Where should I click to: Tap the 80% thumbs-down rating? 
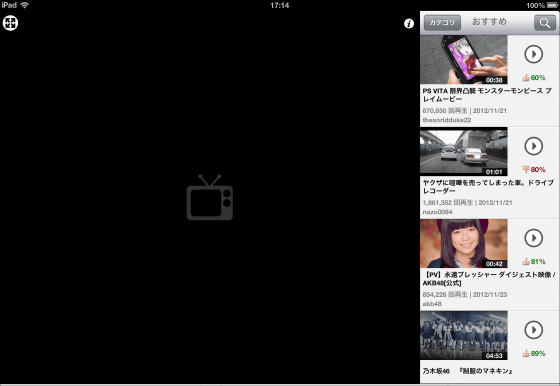tap(534, 169)
